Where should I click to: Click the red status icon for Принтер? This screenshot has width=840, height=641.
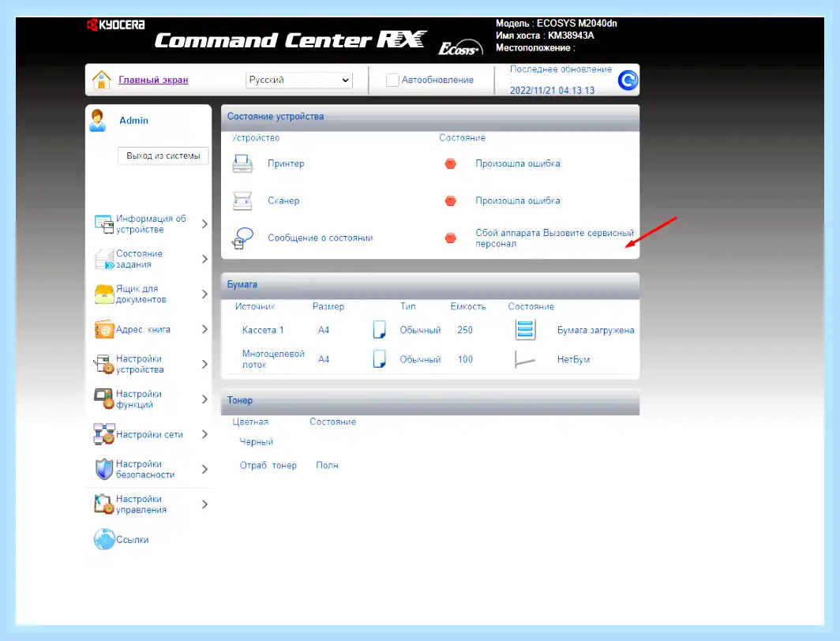tap(451, 163)
